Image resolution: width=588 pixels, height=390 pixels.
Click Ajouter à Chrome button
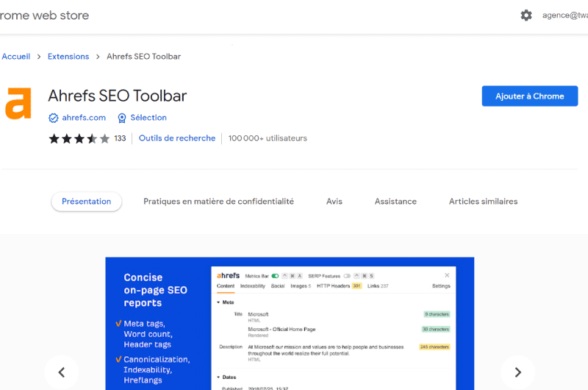point(529,96)
